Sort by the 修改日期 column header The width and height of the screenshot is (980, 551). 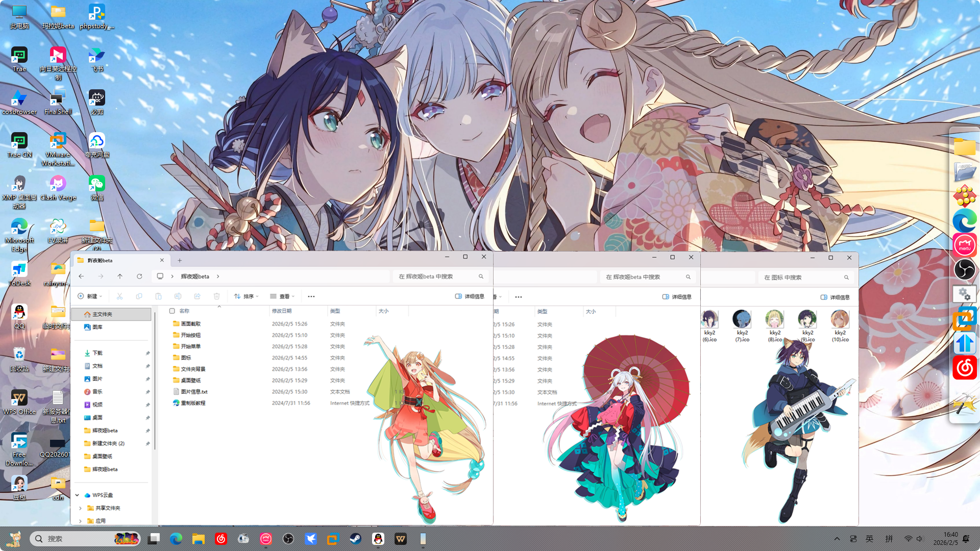point(282,311)
